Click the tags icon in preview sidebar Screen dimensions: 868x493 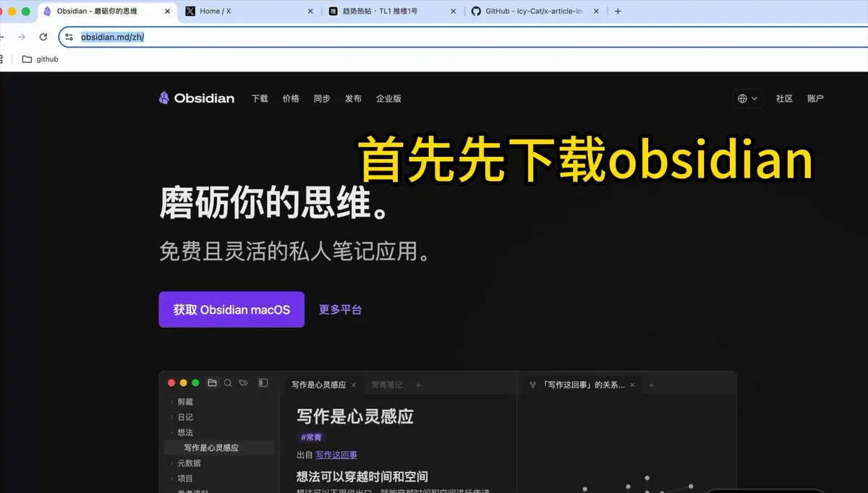point(244,383)
